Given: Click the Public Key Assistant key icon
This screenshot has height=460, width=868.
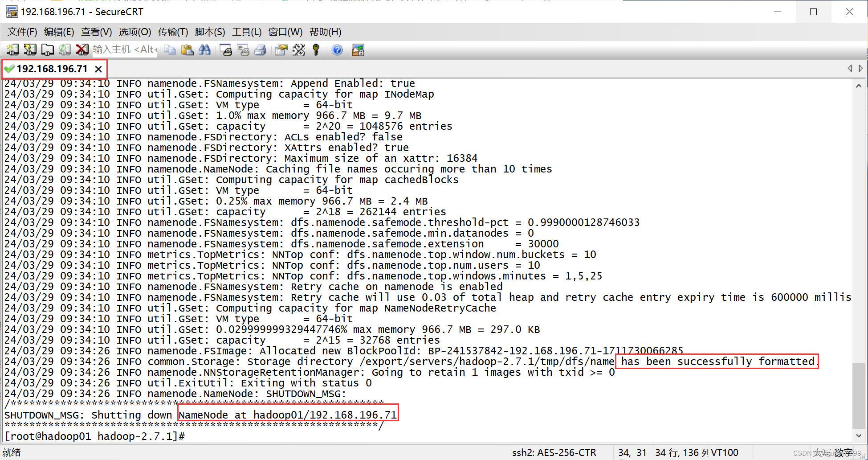Looking at the screenshot, I should coord(316,49).
